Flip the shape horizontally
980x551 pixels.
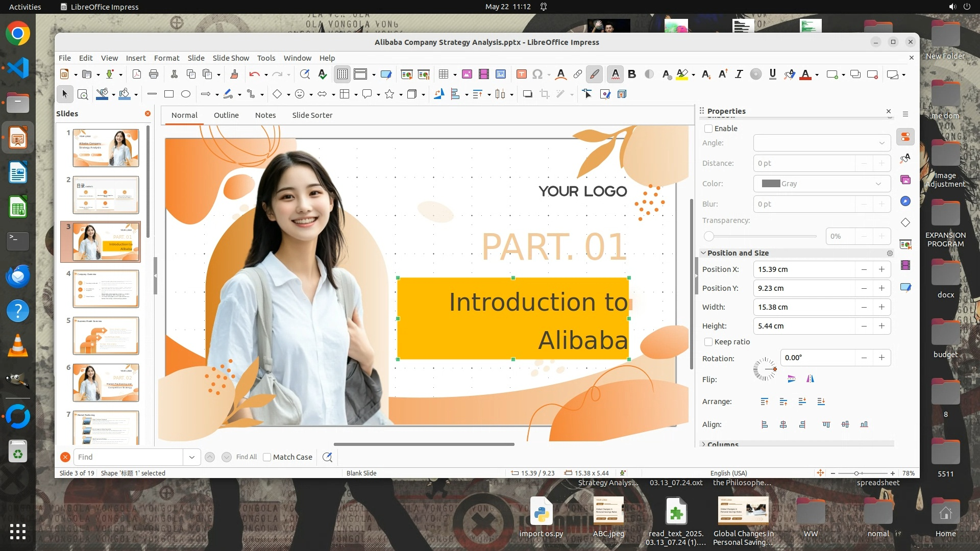point(810,379)
